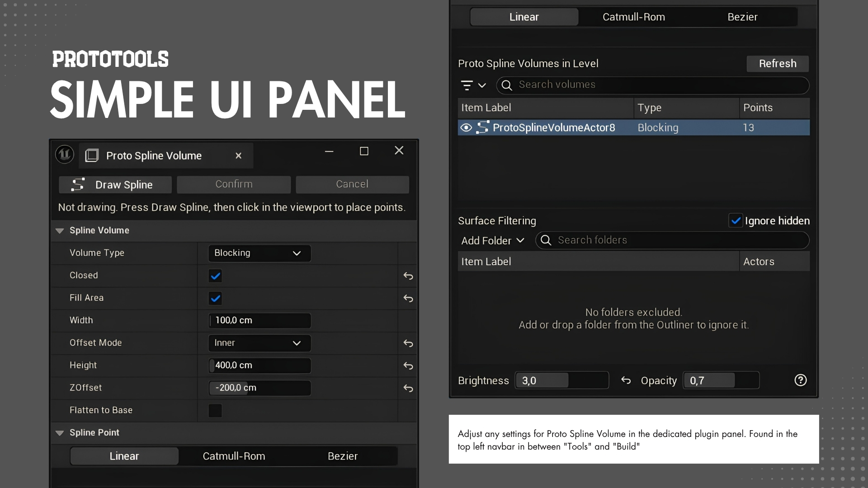The width and height of the screenshot is (868, 488).
Task: Toggle the Ignore hidden checkbox
Action: [x=736, y=221]
